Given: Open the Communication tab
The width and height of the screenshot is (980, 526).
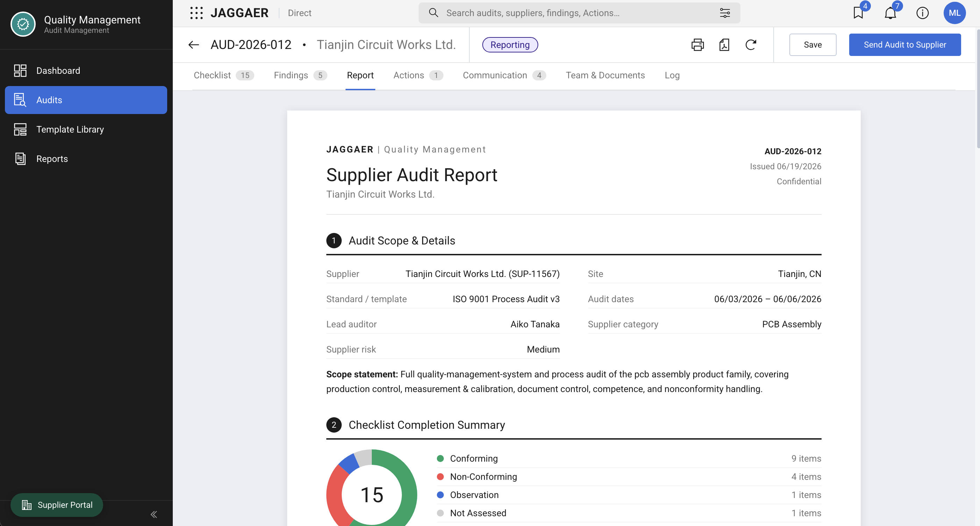Looking at the screenshot, I should [504, 75].
